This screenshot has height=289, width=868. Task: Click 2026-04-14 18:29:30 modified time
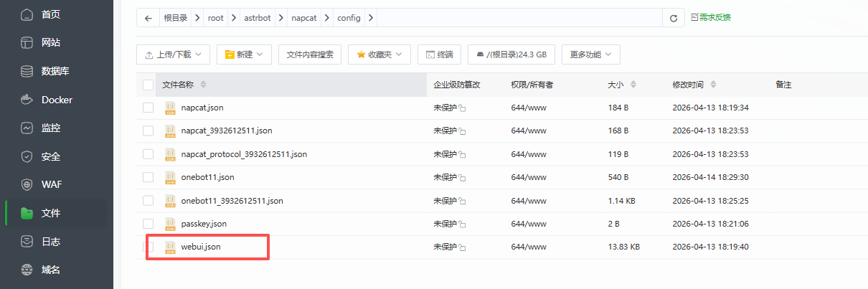710,177
